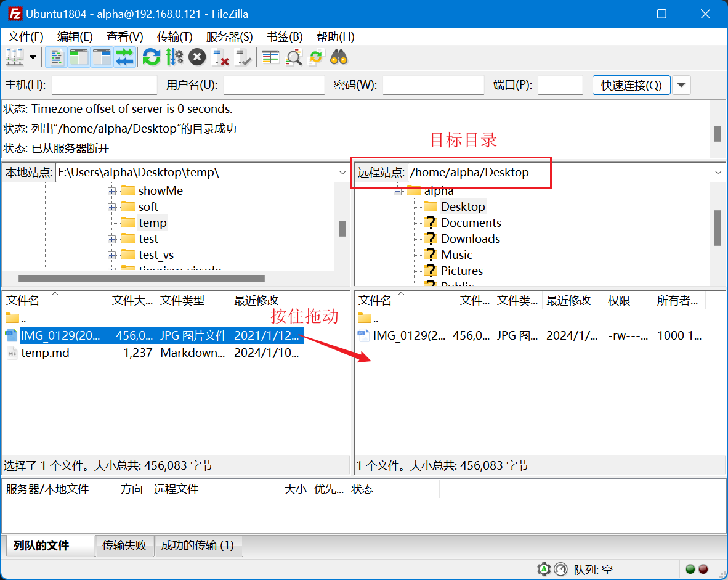Select remote Desktop folder
Image resolution: width=728 pixels, height=580 pixels.
tap(463, 207)
